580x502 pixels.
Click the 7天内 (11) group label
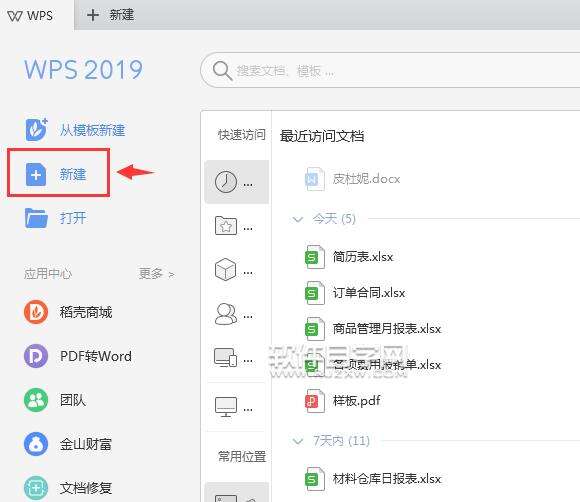(341, 441)
